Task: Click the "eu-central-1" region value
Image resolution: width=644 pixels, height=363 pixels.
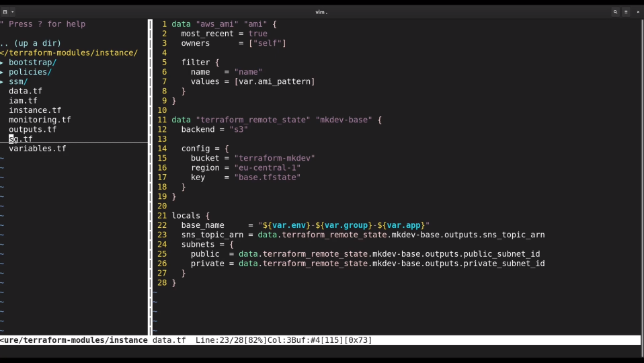Action: 268,168
